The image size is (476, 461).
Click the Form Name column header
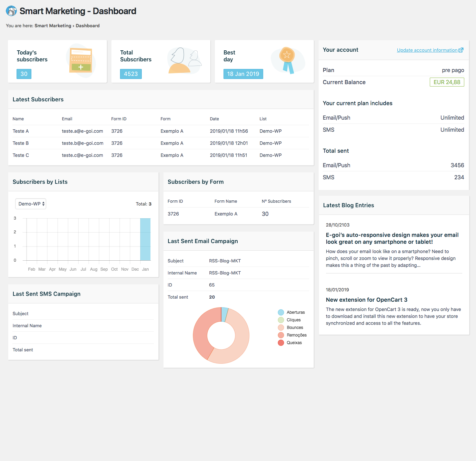[226, 201]
